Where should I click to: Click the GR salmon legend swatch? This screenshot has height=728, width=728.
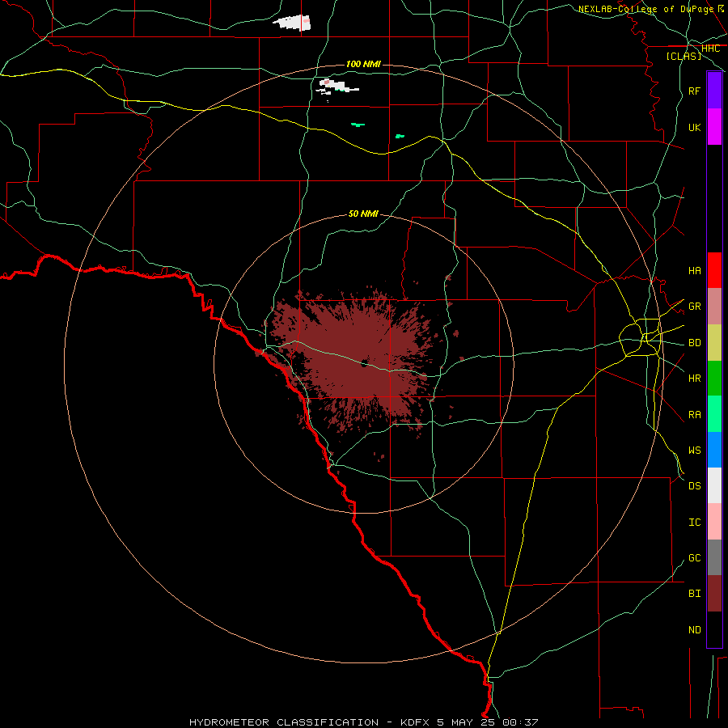click(x=714, y=307)
